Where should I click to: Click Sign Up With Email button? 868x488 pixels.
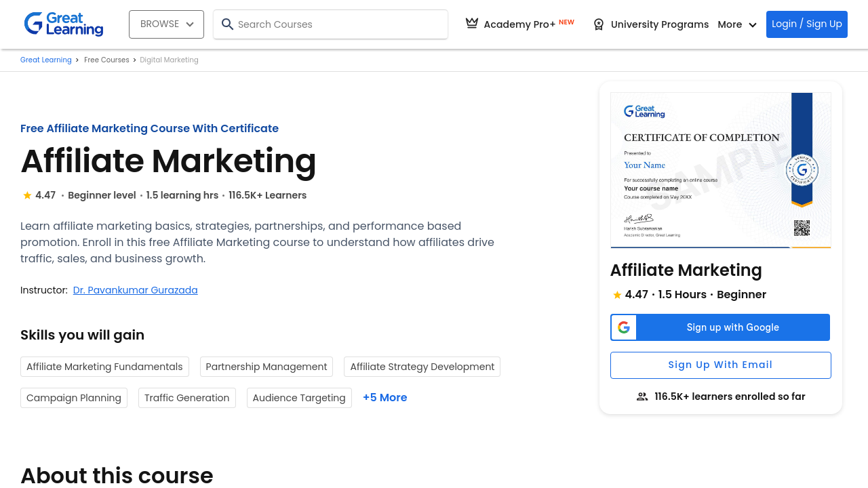(721, 365)
